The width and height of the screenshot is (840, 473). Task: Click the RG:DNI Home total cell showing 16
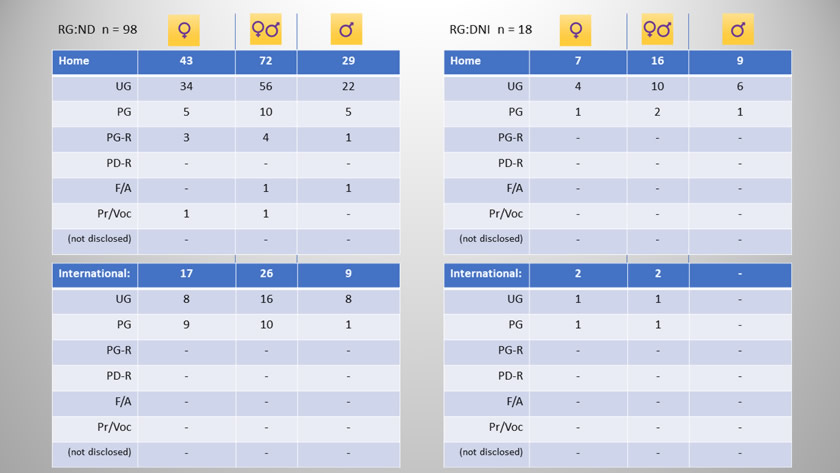click(657, 62)
